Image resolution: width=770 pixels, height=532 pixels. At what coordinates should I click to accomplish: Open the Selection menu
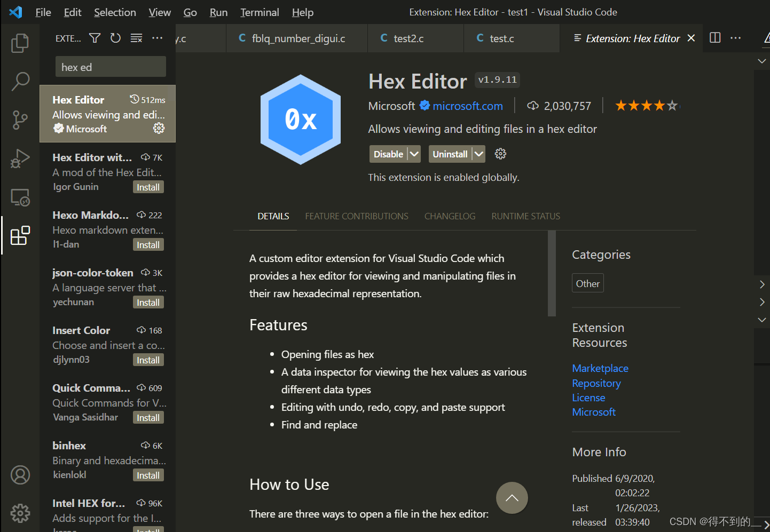pyautogui.click(x=115, y=12)
